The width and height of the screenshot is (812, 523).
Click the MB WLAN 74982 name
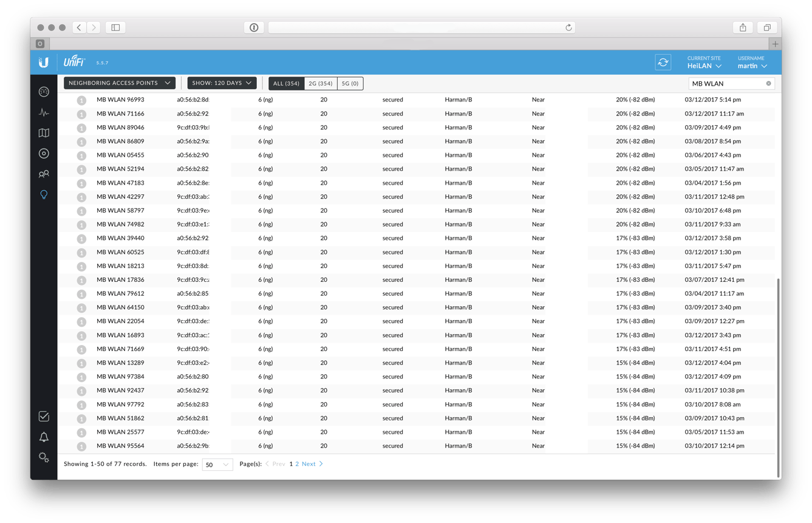120,224
